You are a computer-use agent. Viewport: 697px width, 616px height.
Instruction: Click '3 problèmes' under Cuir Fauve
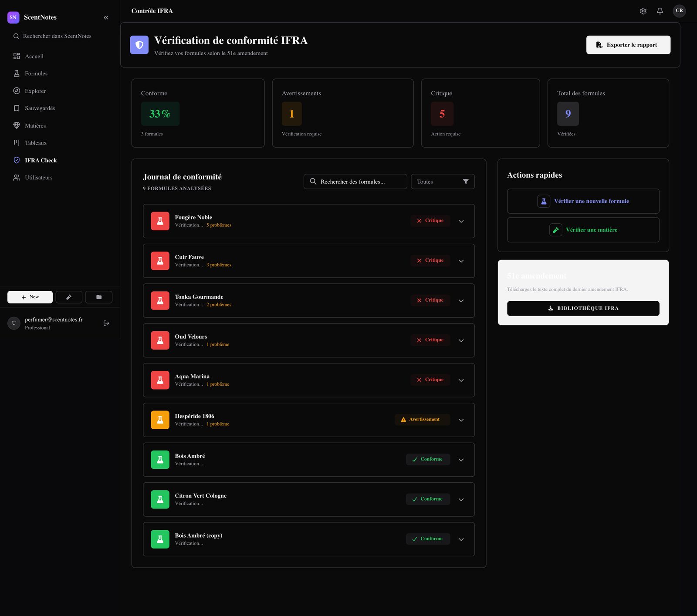219,265
